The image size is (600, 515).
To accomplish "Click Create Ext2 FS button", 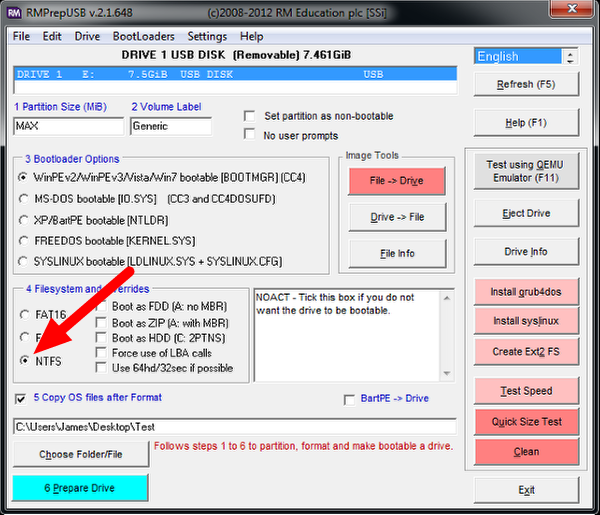I will [x=526, y=352].
